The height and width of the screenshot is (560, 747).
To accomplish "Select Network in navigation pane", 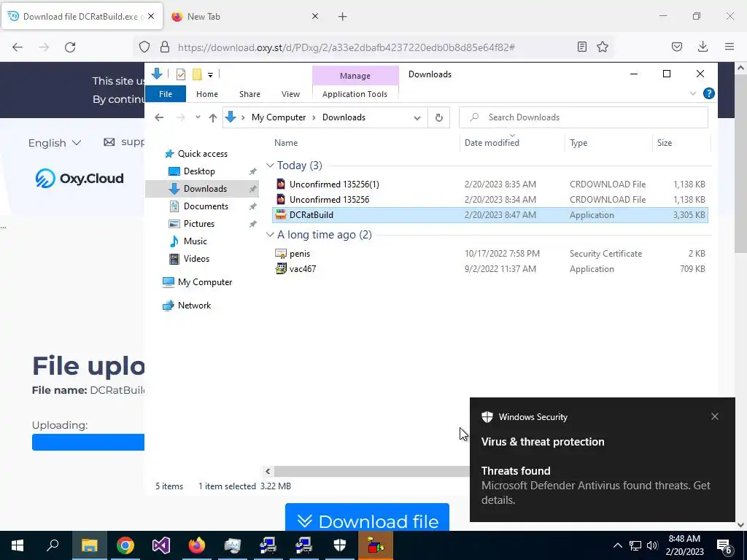I will tap(194, 306).
